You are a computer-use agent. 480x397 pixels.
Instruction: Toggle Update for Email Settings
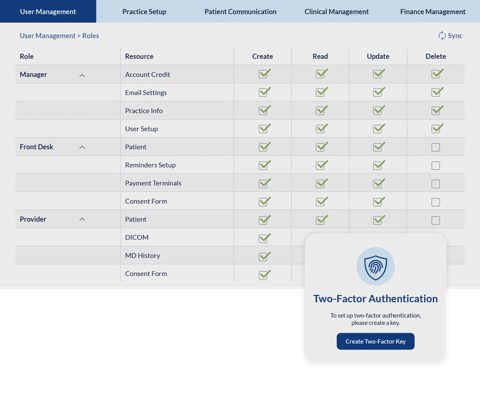tap(379, 92)
